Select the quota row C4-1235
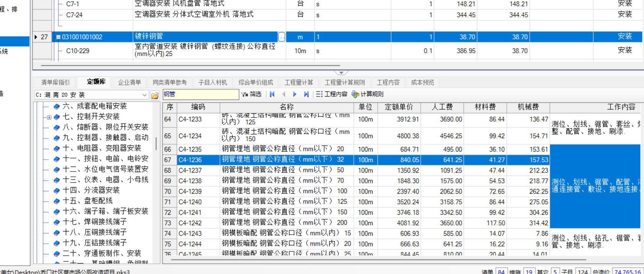 coord(356,149)
